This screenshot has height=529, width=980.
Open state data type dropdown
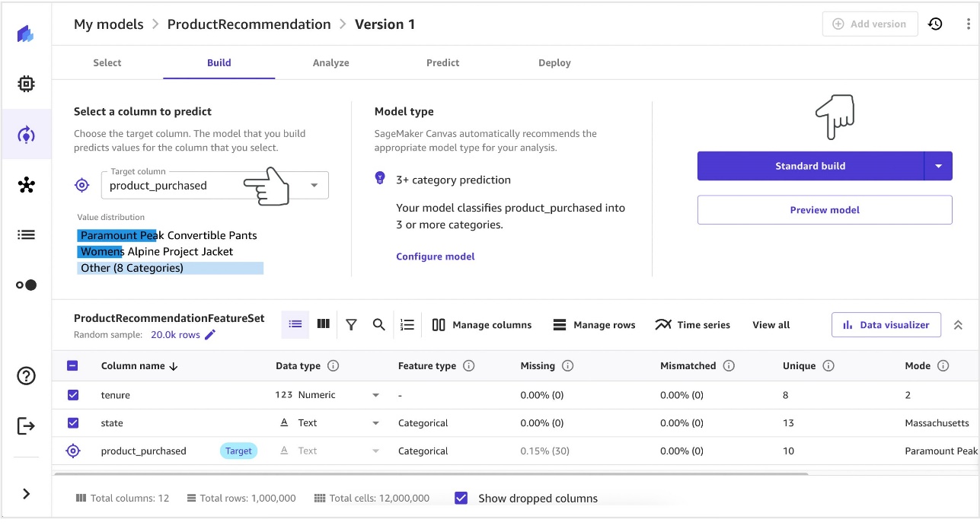coord(375,423)
